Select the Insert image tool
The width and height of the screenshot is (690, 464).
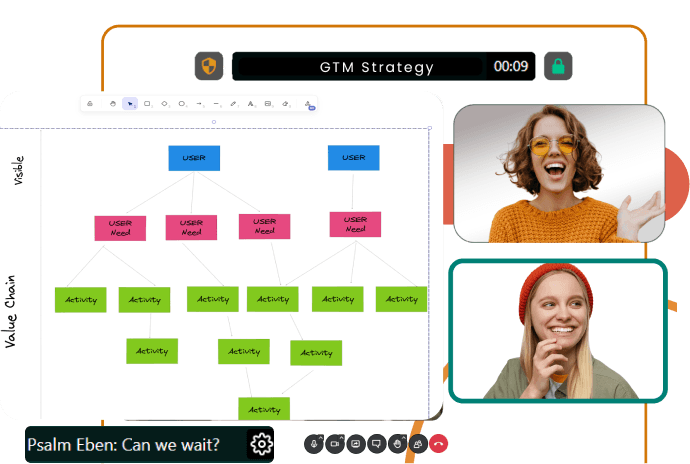coord(268,104)
